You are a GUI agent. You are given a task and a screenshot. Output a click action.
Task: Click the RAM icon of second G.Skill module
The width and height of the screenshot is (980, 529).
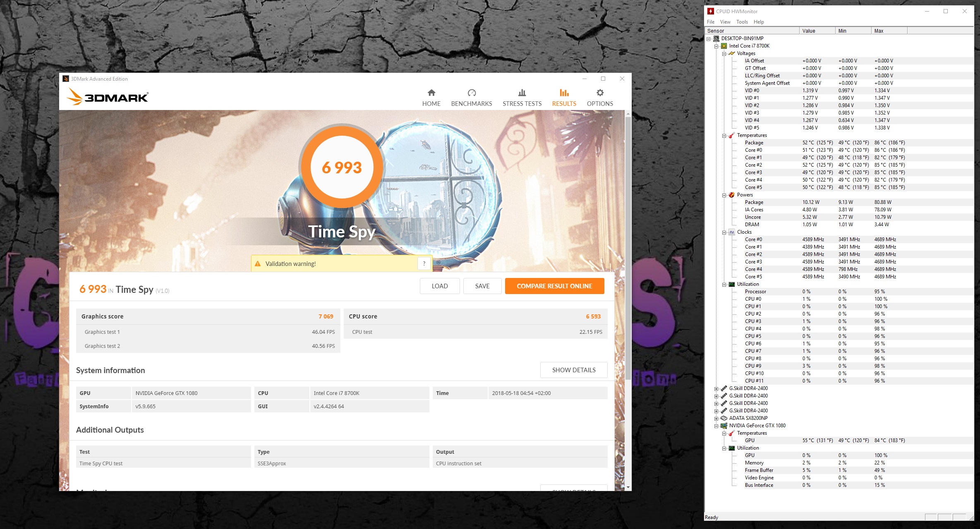tap(724, 396)
